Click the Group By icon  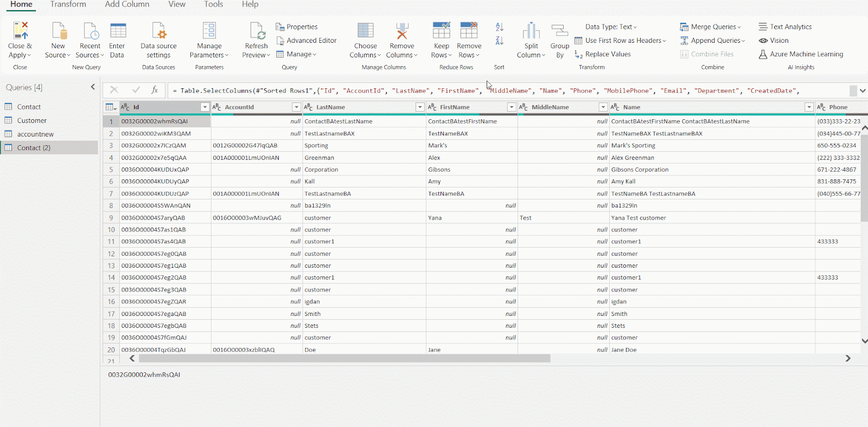[559, 31]
